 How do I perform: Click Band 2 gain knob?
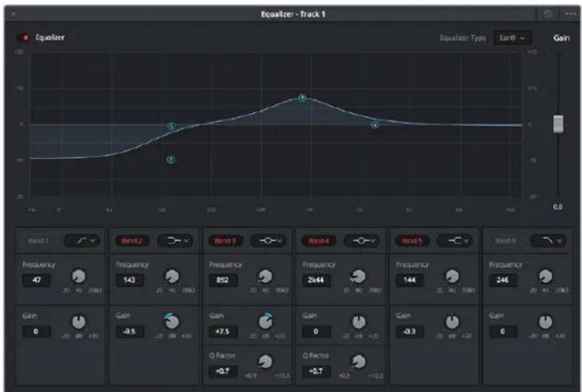172,322
